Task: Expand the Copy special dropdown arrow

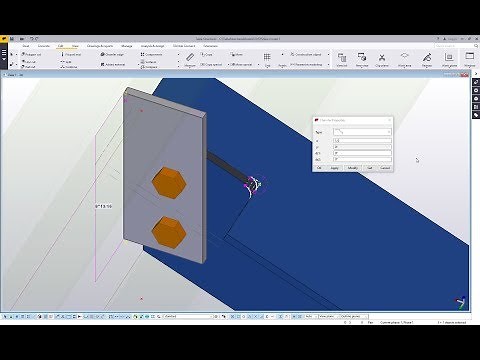Action: pos(229,64)
